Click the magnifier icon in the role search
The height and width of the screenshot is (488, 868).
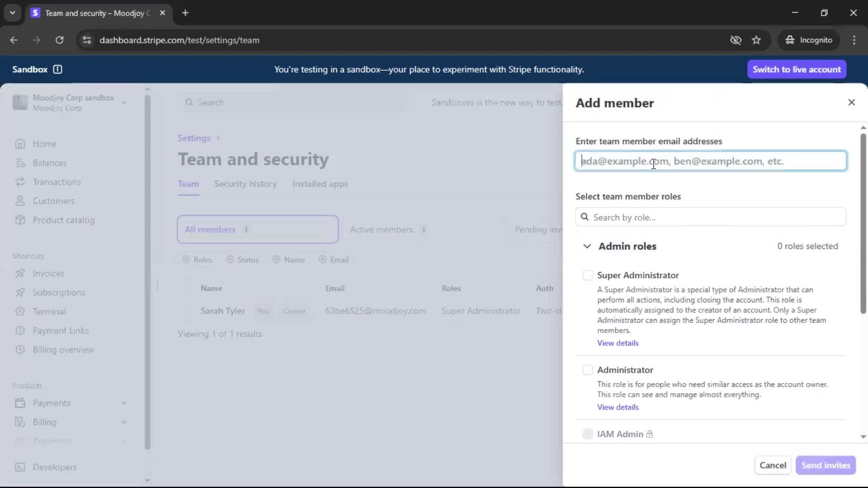(x=585, y=217)
